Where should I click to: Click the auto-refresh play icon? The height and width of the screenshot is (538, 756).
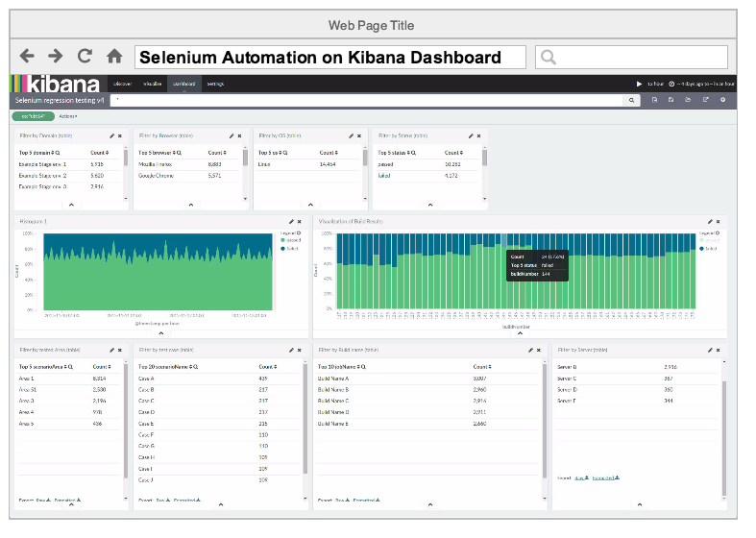click(640, 84)
